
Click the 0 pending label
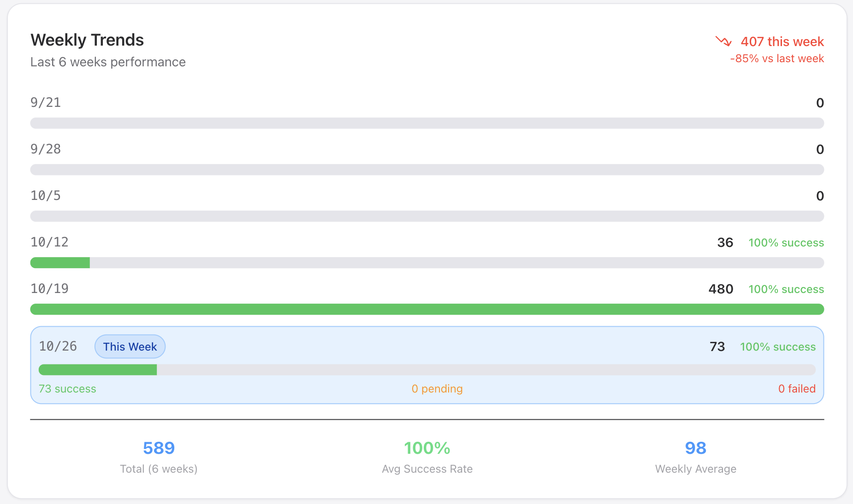[437, 389]
